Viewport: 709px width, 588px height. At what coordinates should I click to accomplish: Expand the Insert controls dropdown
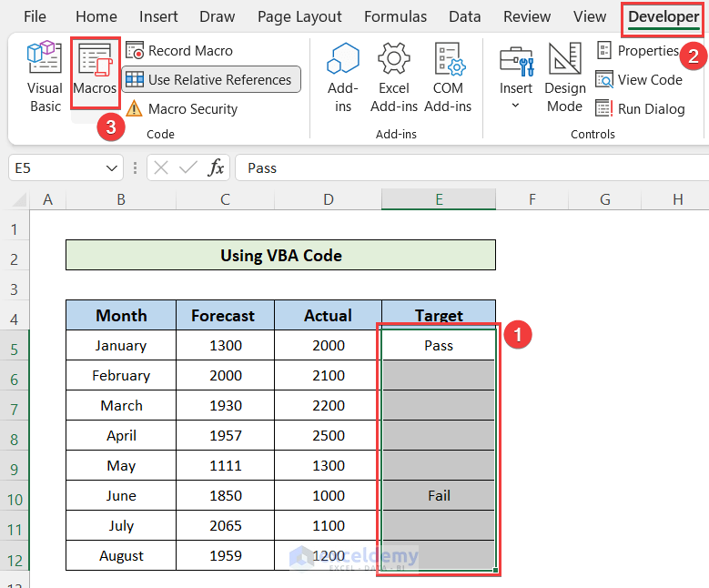click(516, 106)
